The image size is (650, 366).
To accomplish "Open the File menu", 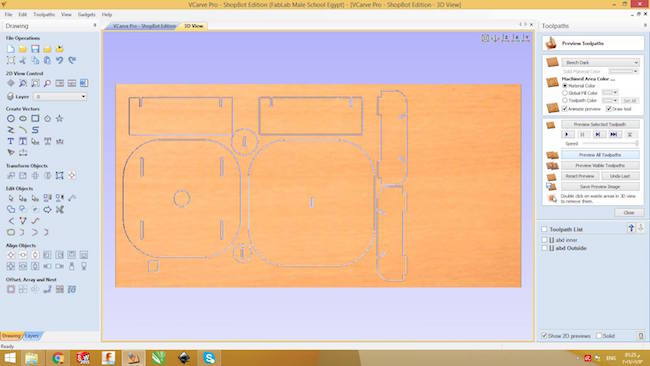I will [x=8, y=15].
